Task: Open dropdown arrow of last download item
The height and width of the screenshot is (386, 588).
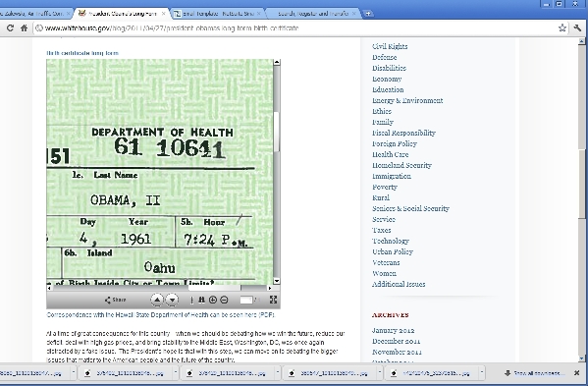Action: [x=482, y=373]
